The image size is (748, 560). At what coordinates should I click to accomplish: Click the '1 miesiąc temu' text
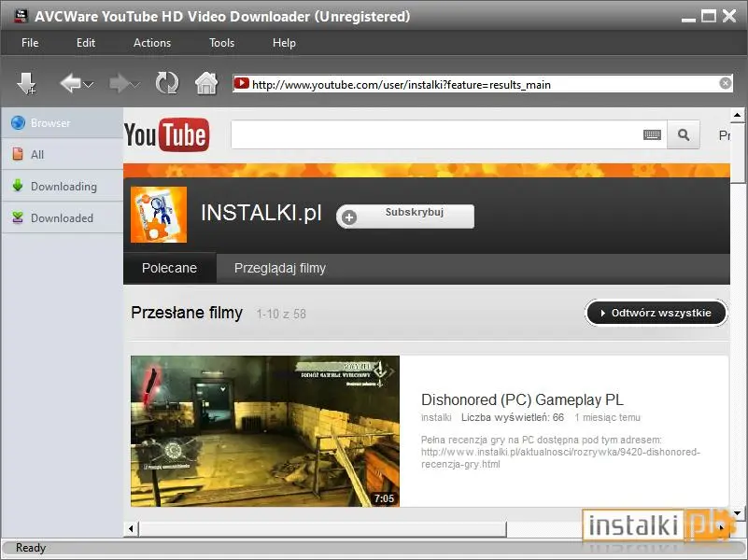click(607, 417)
